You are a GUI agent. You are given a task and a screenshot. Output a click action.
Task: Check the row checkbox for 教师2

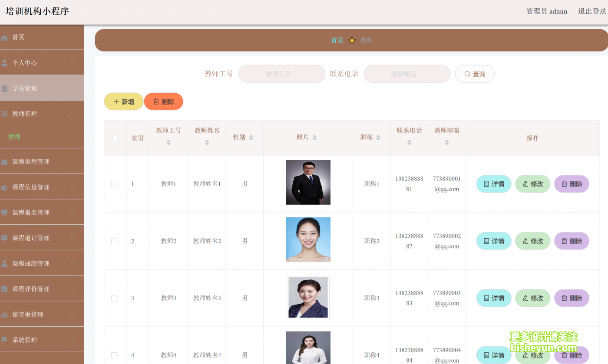(x=115, y=241)
